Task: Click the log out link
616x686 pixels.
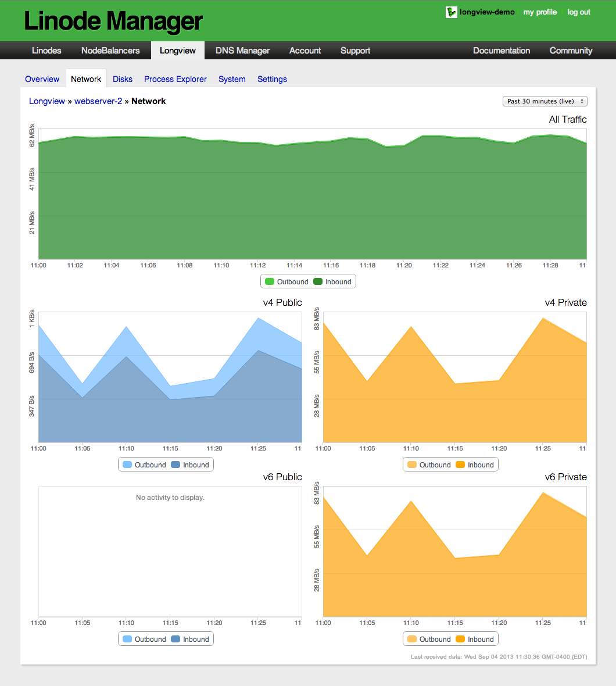Action: (x=579, y=12)
